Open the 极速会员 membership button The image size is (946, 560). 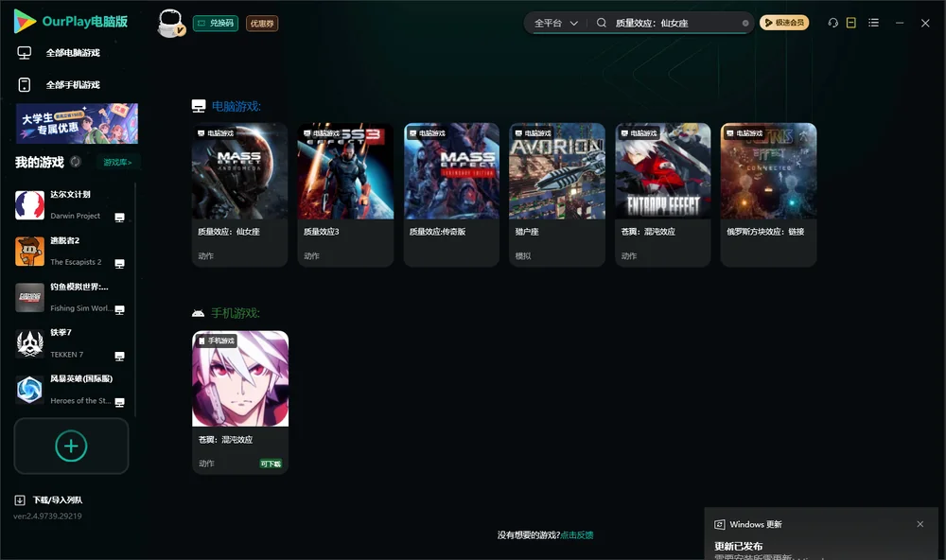tap(783, 23)
